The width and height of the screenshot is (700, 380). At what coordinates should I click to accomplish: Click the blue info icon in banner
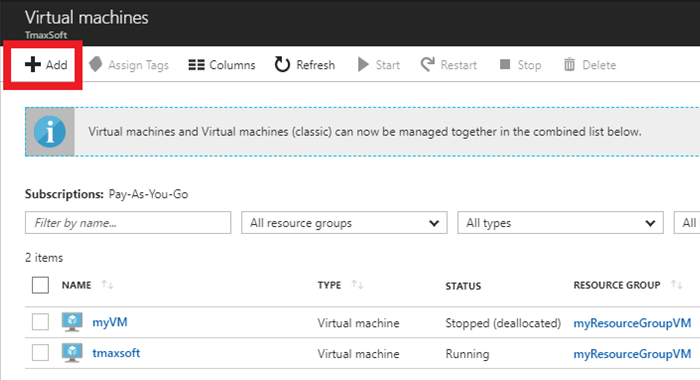point(50,132)
